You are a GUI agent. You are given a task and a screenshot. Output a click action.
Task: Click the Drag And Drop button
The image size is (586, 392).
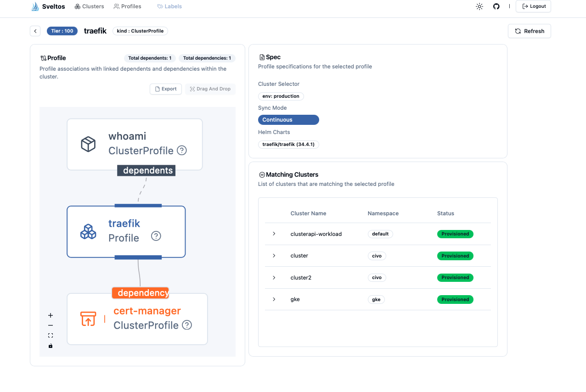point(210,89)
